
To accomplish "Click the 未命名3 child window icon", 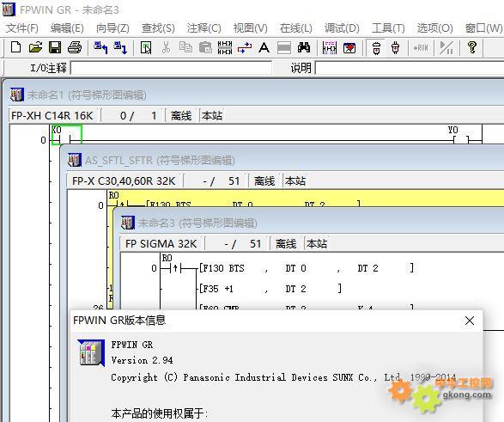I will (x=128, y=223).
